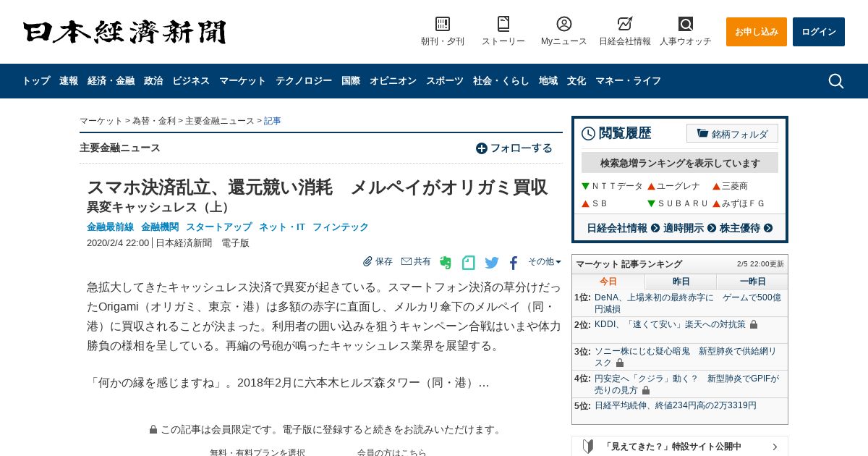Open the 速報 navigation item

[69, 81]
